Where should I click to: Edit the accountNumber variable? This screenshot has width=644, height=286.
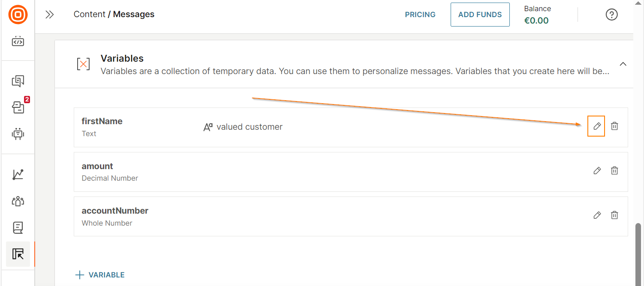597,215
